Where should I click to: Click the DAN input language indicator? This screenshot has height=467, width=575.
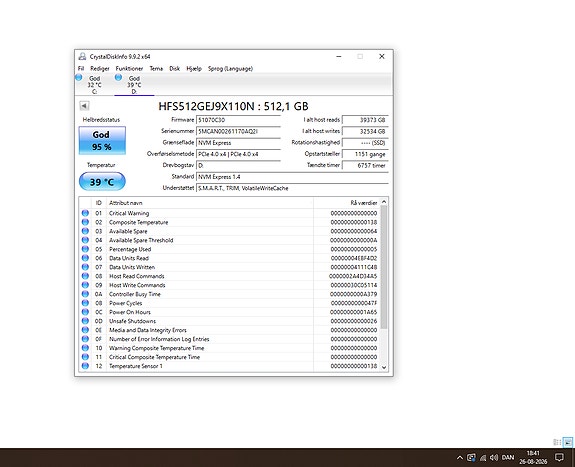(x=508, y=457)
